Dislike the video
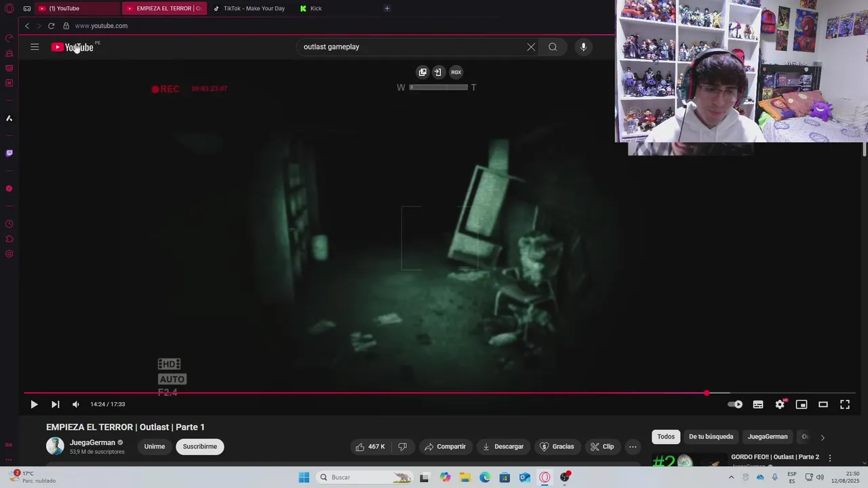 (402, 447)
